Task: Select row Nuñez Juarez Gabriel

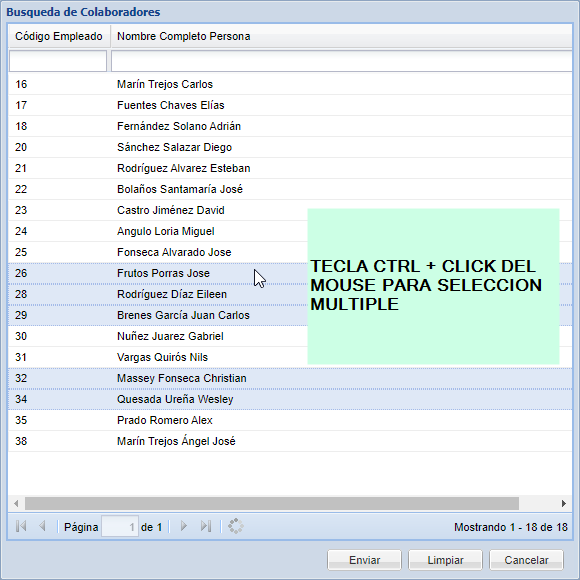Action: coord(290,336)
